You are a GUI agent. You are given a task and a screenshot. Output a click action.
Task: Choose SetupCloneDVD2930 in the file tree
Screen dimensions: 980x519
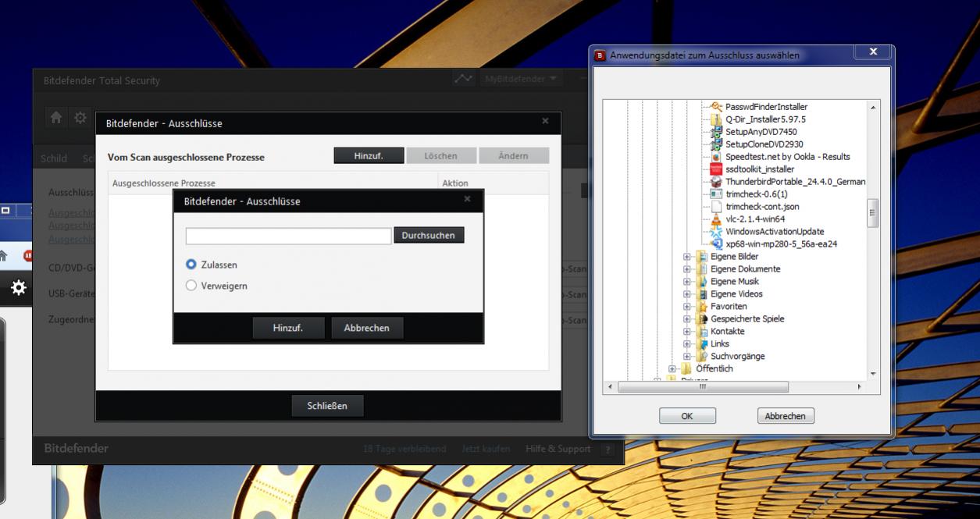coord(764,144)
